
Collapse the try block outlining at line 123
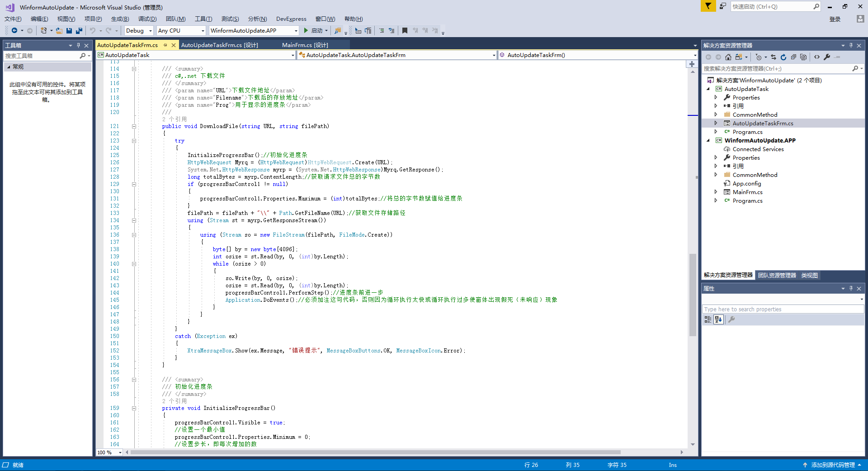click(134, 141)
